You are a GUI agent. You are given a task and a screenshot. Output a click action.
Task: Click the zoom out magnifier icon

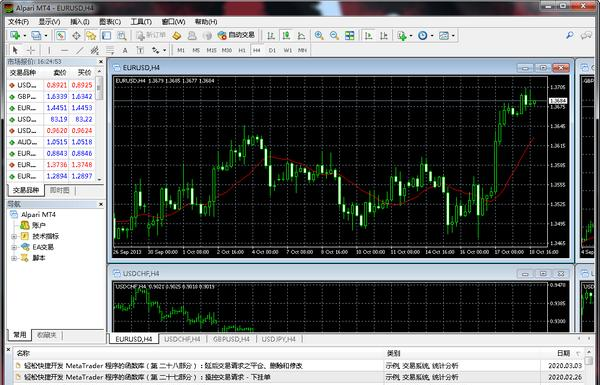(334, 36)
